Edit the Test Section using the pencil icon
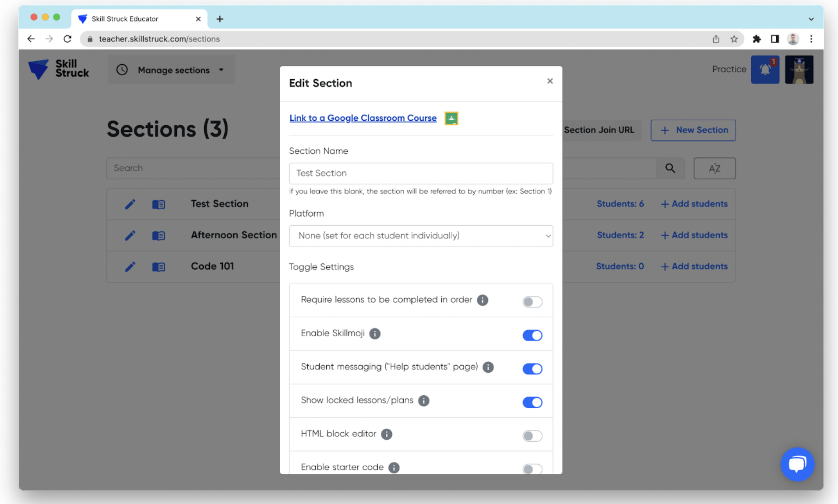The width and height of the screenshot is (838, 504). coord(130,204)
